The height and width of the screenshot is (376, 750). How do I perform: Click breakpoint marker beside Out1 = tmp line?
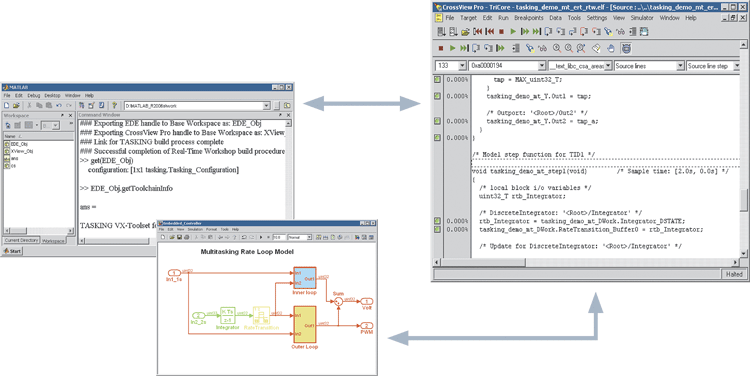[x=437, y=96]
